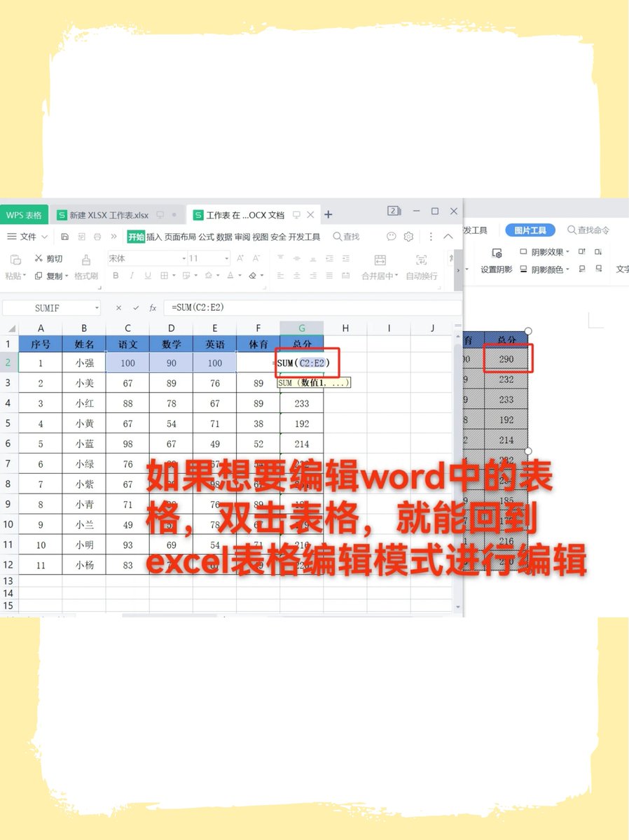
Task: Click the Increase Font Size A+ icon
Action: coord(240,258)
